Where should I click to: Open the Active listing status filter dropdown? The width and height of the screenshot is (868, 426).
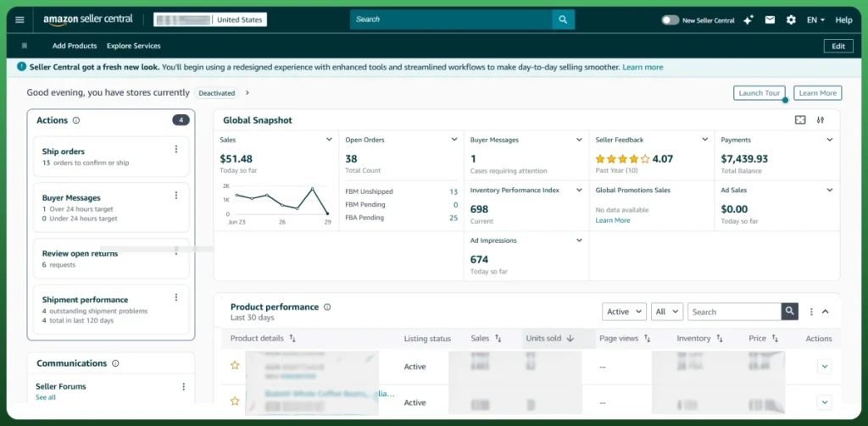click(624, 312)
